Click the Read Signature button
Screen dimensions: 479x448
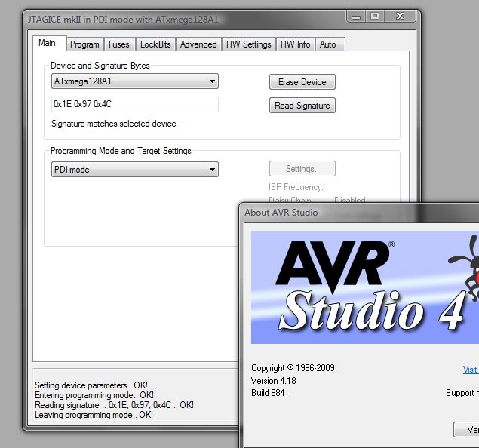coord(302,106)
